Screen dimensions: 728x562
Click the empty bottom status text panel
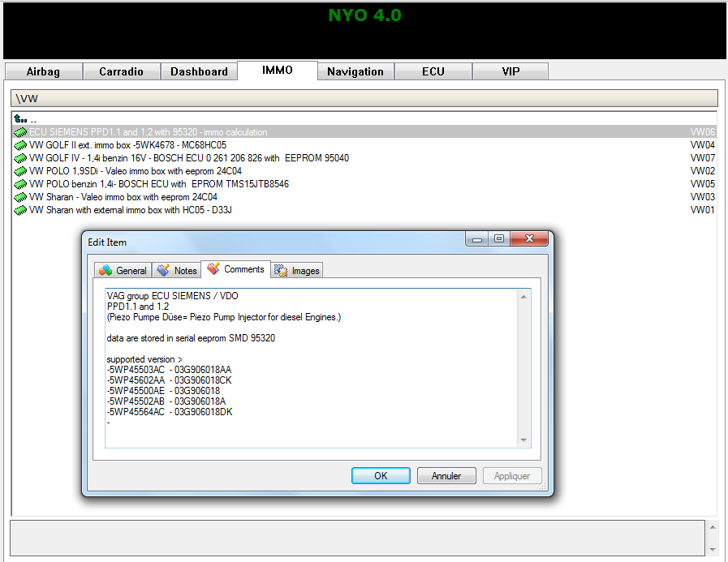pos(357,538)
